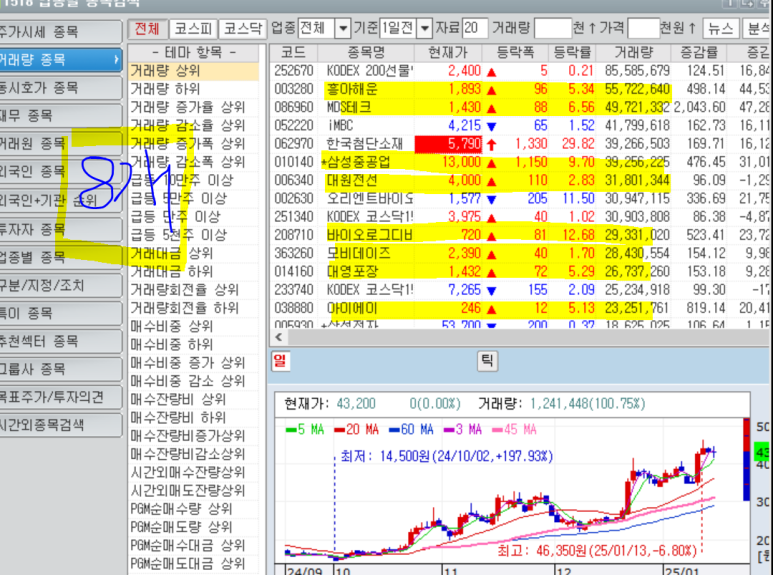Viewport: 773px width, 575px height.
Task: Open 시간외종목검색 in sidebar
Action: coord(60,426)
